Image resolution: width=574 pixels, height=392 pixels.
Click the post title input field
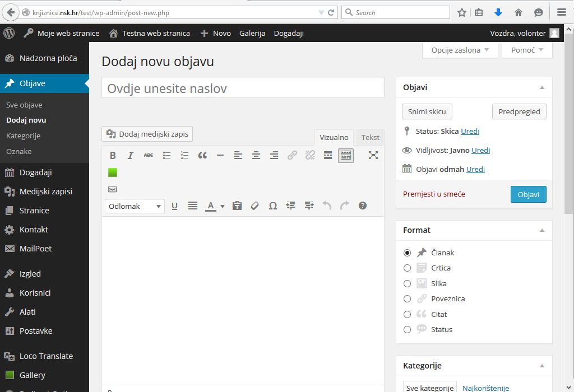click(243, 88)
